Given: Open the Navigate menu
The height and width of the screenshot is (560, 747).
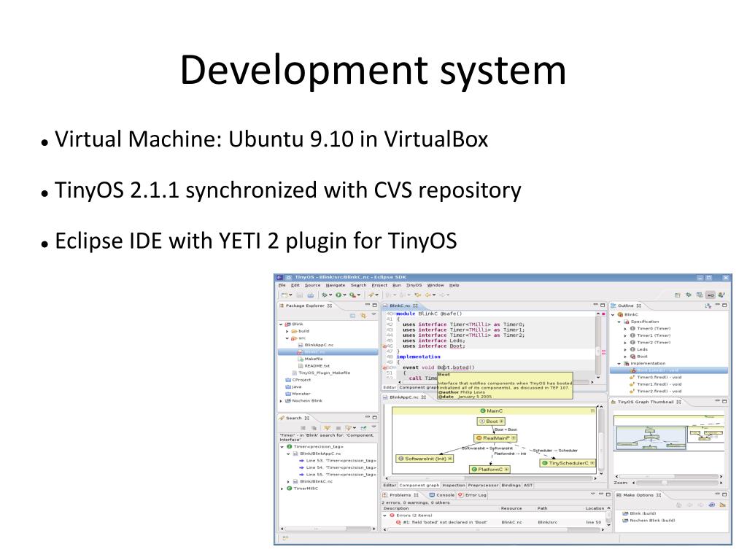Looking at the screenshot, I should coord(336,285).
